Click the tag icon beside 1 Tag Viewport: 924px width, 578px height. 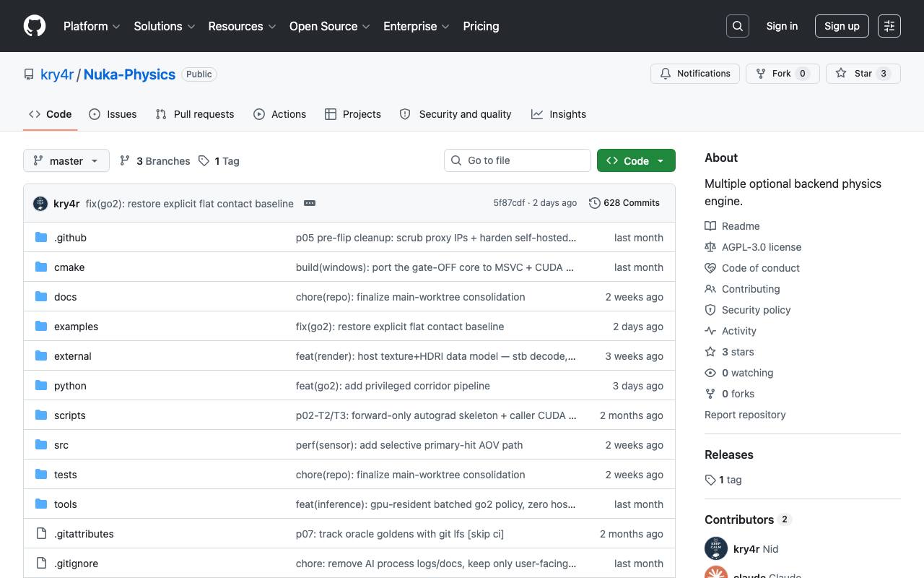tap(204, 160)
